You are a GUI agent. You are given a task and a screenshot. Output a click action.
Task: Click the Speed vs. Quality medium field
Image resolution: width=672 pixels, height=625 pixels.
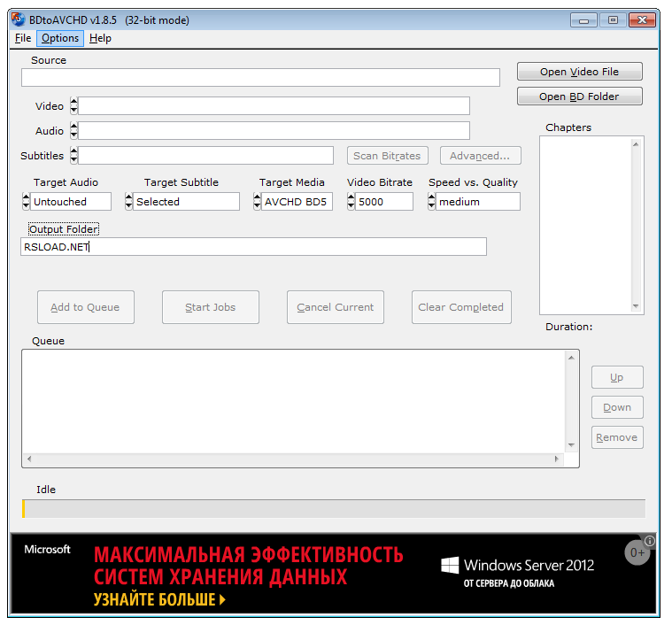pos(478,201)
